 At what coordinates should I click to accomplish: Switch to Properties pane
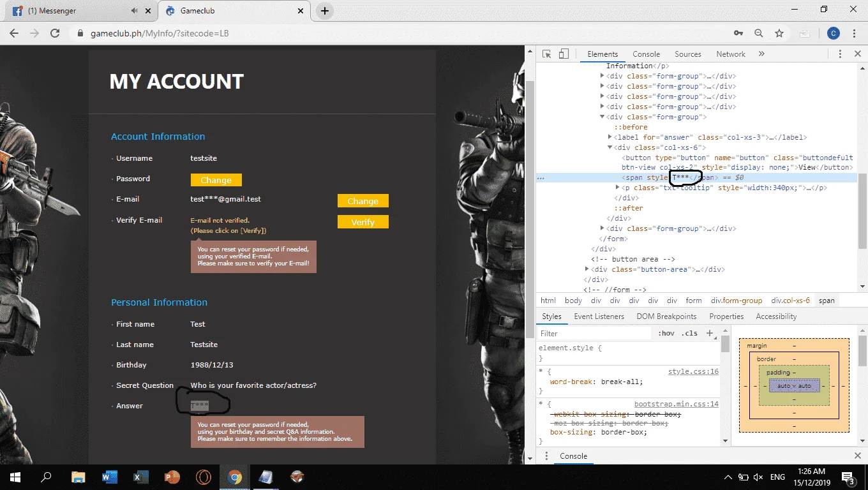click(726, 316)
